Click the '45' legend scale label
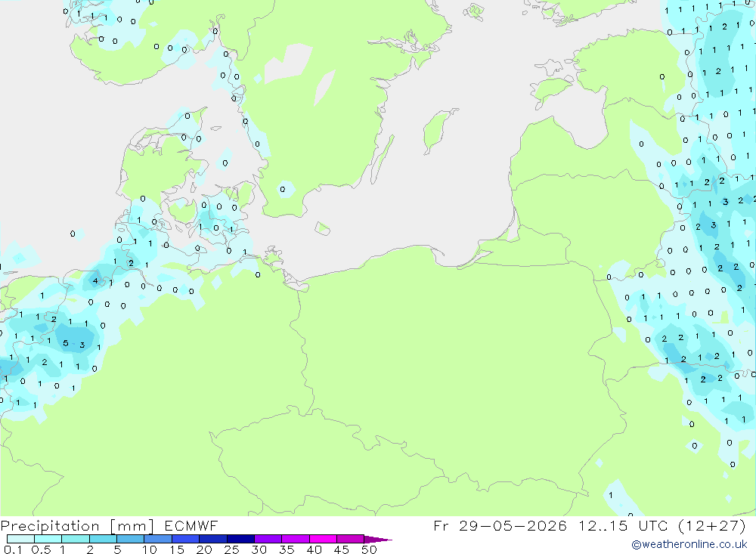Screen dimensions: 756x554 pyautogui.click(x=342, y=549)
